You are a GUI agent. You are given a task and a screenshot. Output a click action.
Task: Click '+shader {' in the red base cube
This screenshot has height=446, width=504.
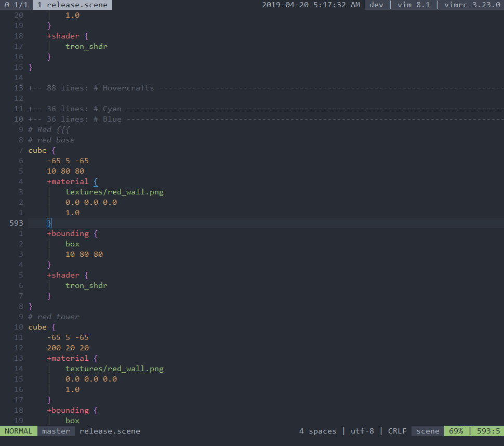pyautogui.click(x=68, y=276)
